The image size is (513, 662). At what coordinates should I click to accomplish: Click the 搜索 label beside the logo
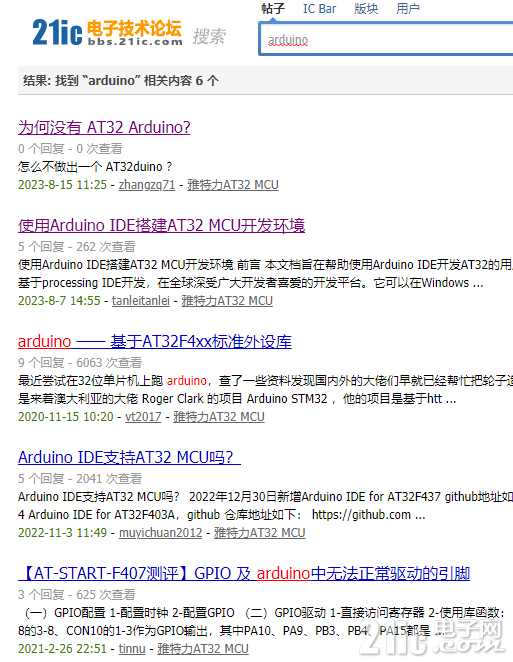click(209, 36)
